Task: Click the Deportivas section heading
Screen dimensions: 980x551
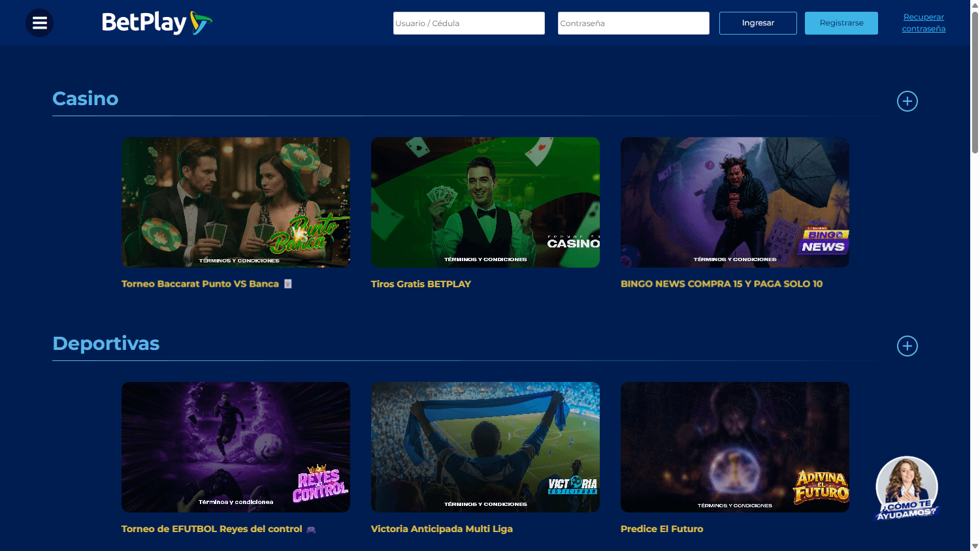Action: pos(106,343)
